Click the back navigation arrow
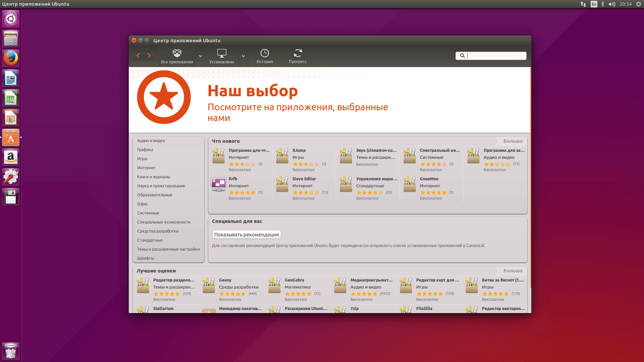 tap(138, 56)
